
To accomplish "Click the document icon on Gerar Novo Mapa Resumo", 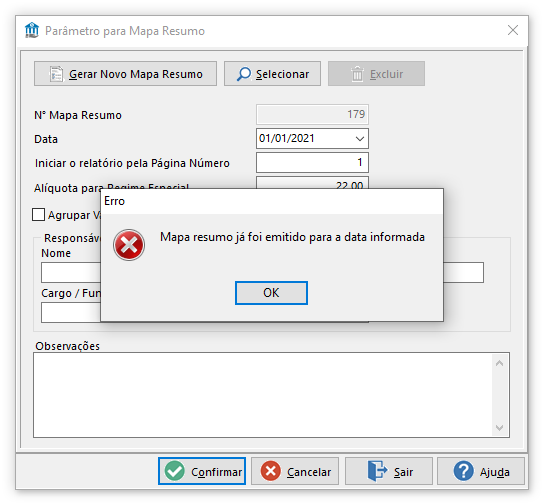I will [56, 74].
